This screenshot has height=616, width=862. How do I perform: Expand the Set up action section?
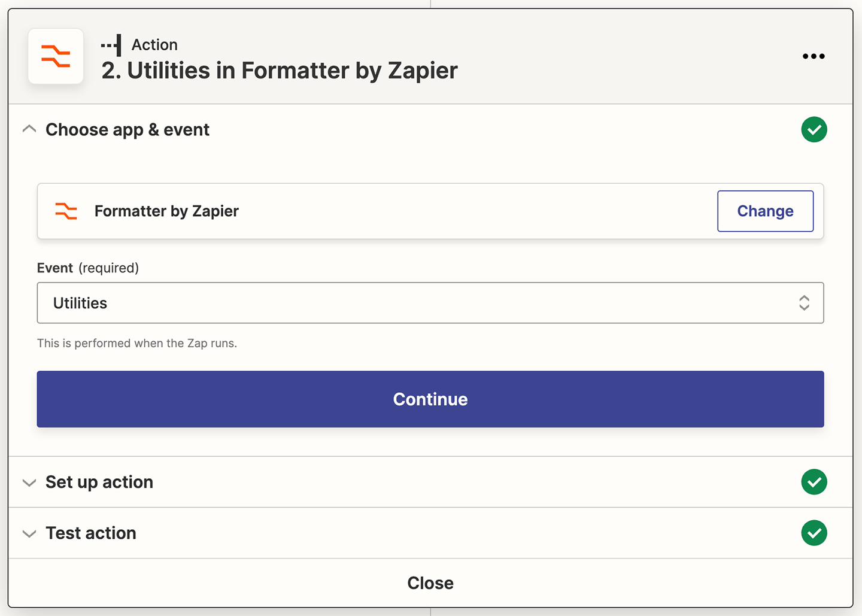(29, 483)
